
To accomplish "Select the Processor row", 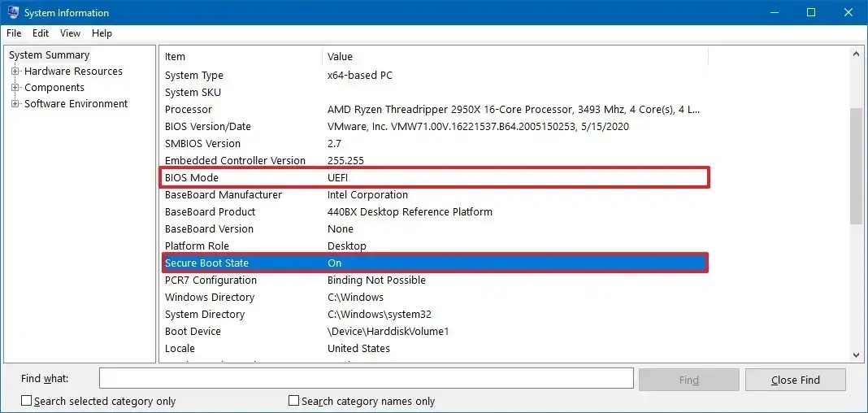I will click(x=435, y=110).
